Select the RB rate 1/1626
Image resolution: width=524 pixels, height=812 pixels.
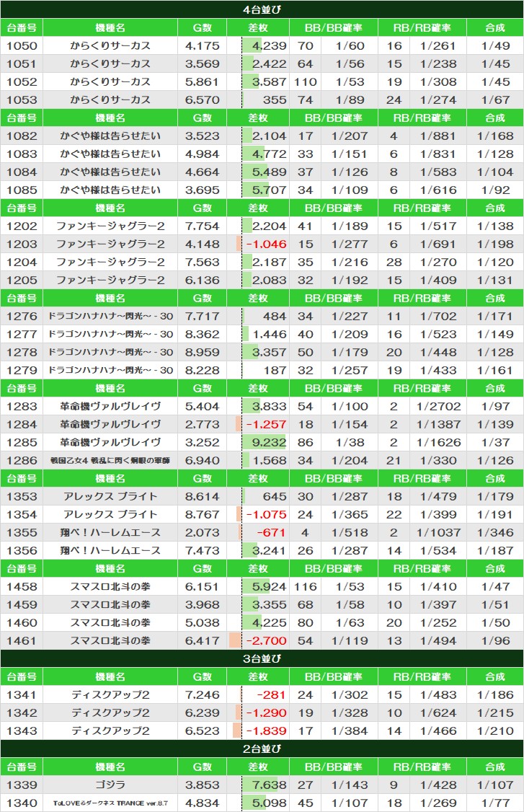[x=438, y=442]
